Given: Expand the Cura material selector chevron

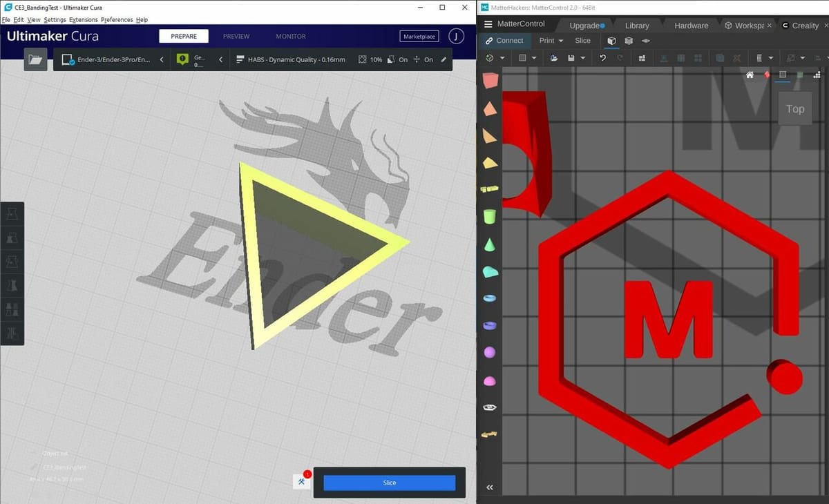Looking at the screenshot, I should tap(221, 60).
